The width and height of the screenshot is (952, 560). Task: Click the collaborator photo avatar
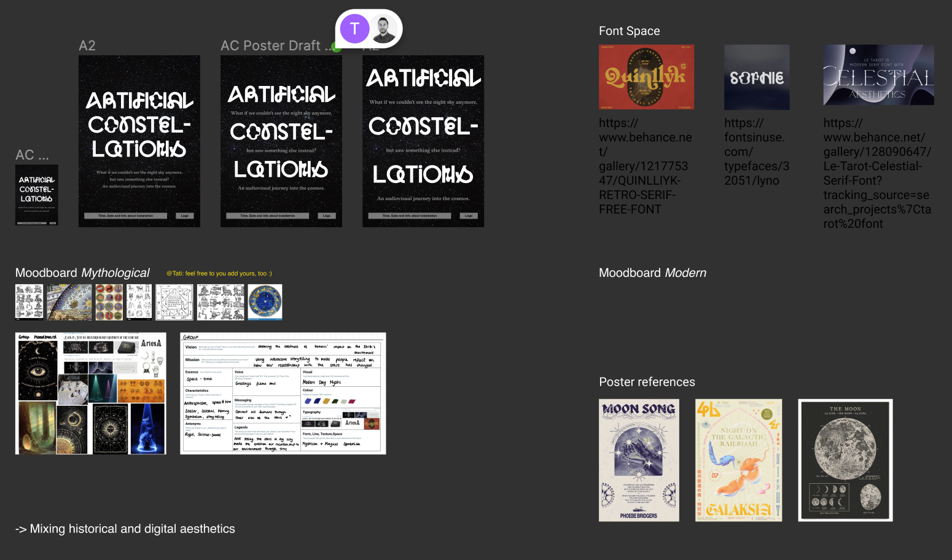tap(384, 29)
